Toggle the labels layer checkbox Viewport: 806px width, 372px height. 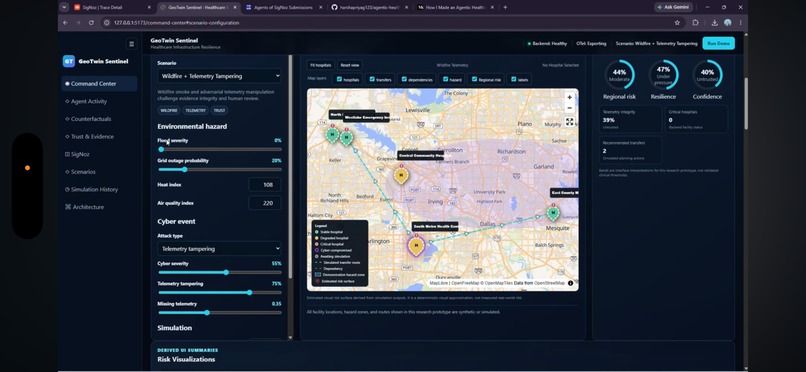514,80
